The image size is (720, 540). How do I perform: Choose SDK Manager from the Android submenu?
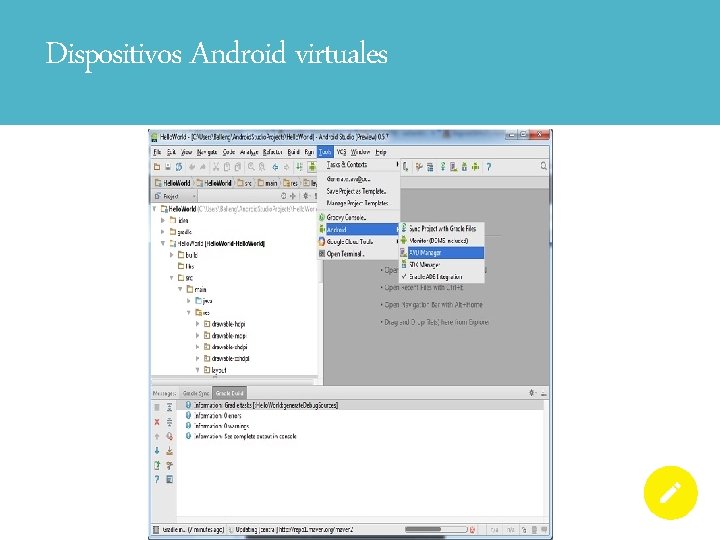pyautogui.click(x=442, y=265)
